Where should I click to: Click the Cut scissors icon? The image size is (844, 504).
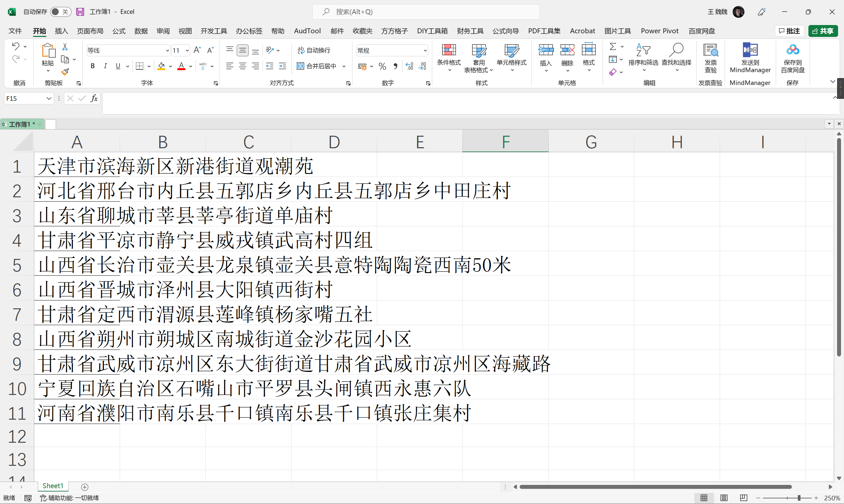click(x=65, y=47)
